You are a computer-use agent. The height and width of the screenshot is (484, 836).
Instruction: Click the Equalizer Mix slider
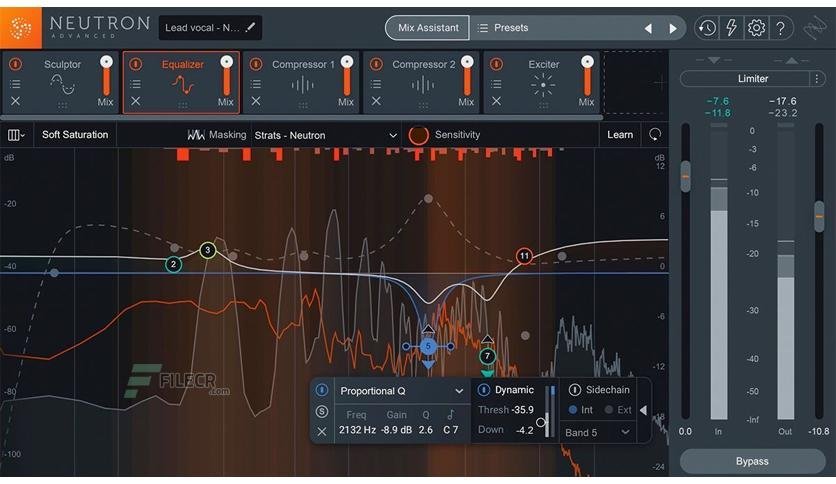pos(227,76)
